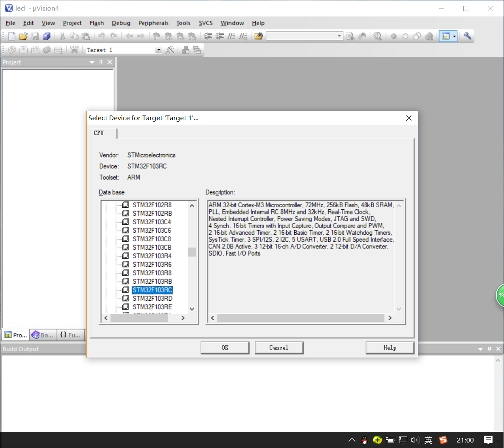Select the CPU tab in dialog

[x=104, y=133]
